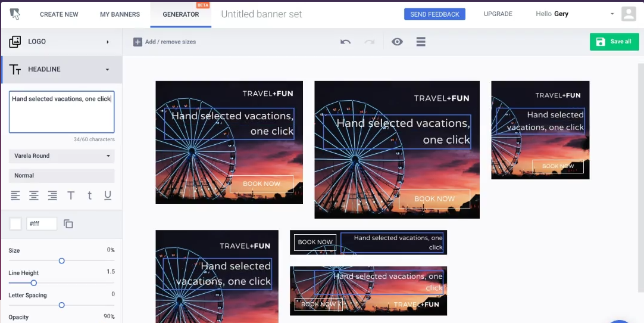644x323 pixels.
Task: Click the copy color icon beside #fff
Action: pyautogui.click(x=68, y=224)
